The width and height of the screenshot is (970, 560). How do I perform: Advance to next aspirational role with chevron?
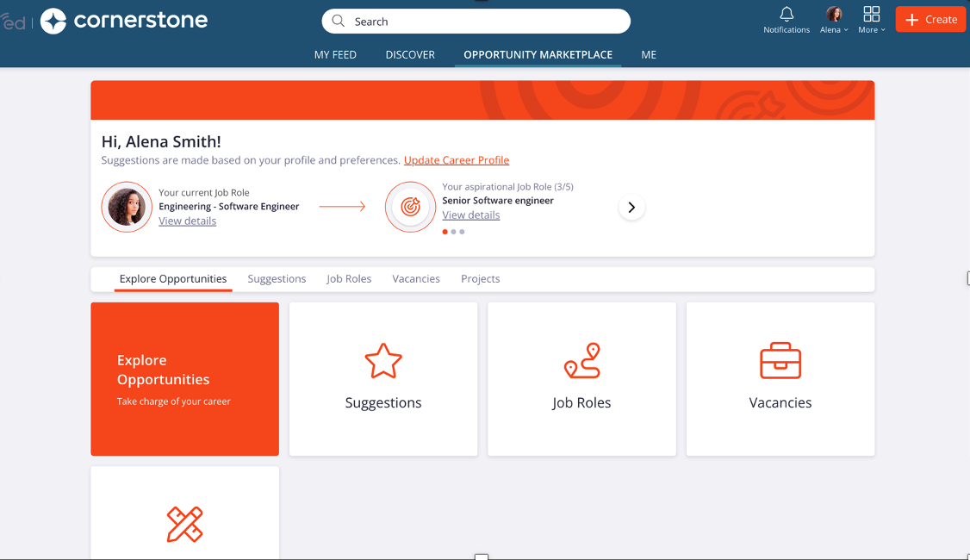pos(631,207)
